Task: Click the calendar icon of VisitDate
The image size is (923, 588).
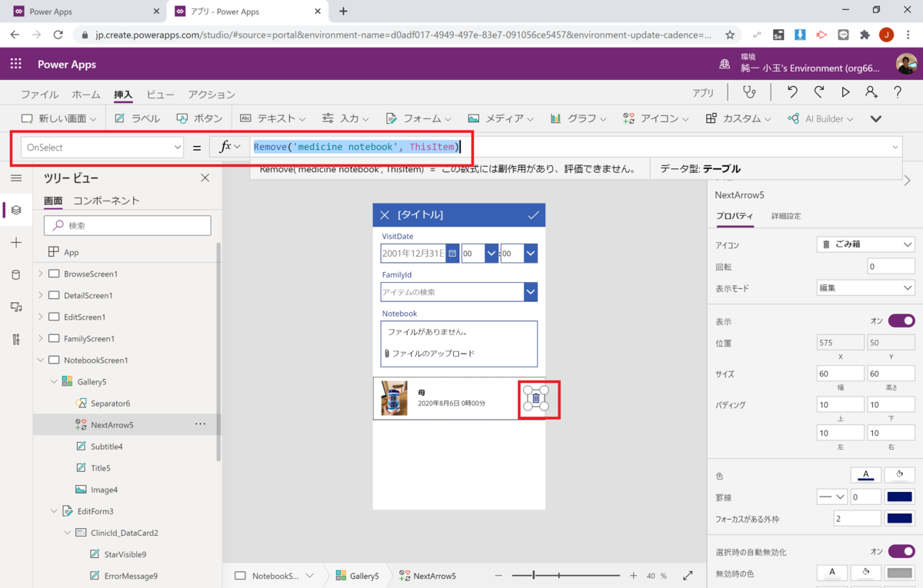Action: 452,253
